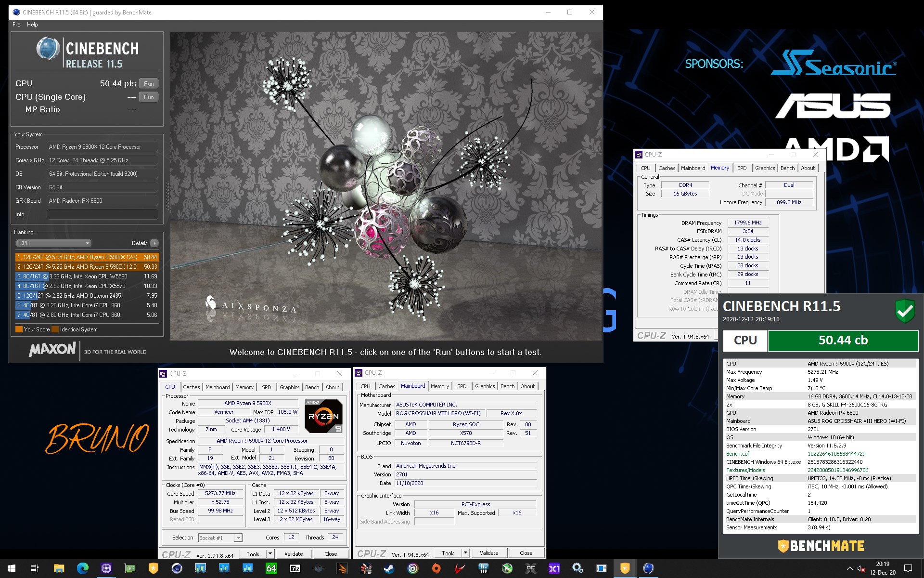Click the BIOS Date field 11/18/2020
The width and height of the screenshot is (924, 578).
[465, 483]
